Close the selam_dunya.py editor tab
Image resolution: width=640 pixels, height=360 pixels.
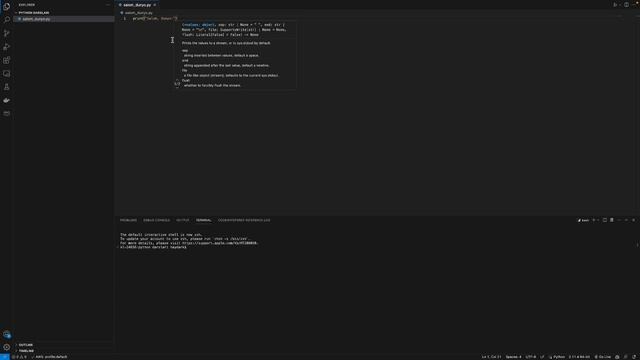(155, 5)
